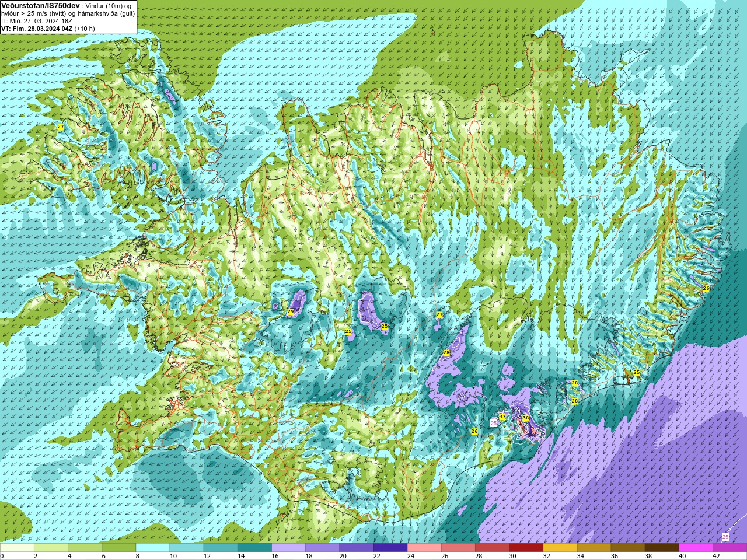Click the yellow gust label 29

(291, 312)
